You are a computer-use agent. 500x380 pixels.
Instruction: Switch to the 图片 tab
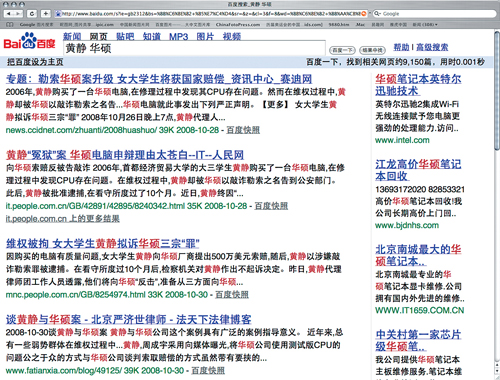[x=205, y=36]
